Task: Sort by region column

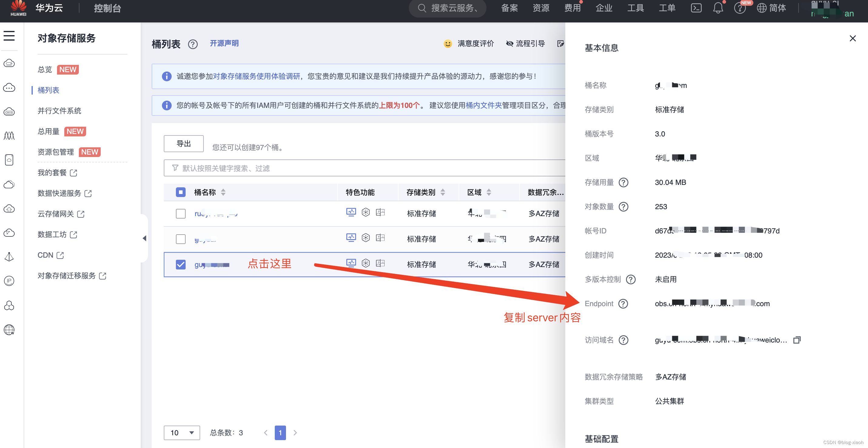Action: pyautogui.click(x=489, y=192)
